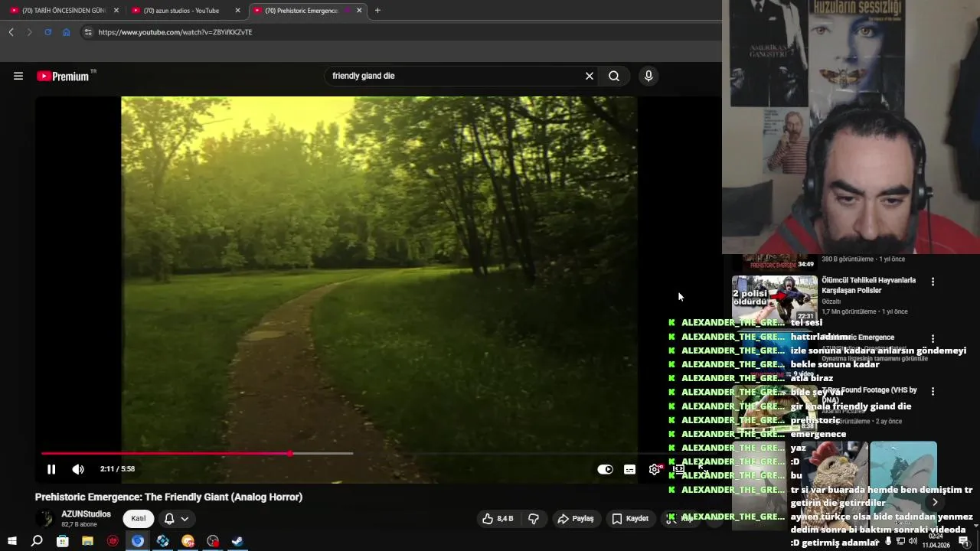
Task: Close the 'TARİH ÖNCESİNDEN GÜN' tab
Action: tap(116, 11)
